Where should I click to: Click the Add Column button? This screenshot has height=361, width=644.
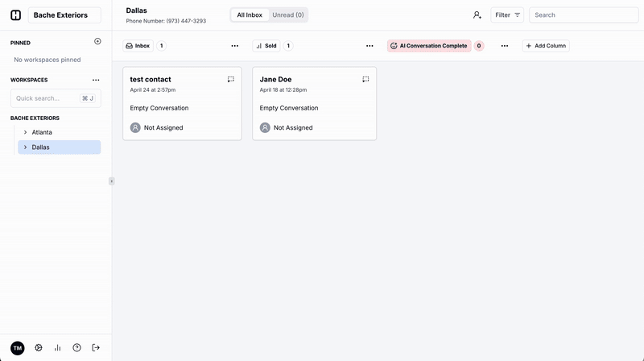pyautogui.click(x=546, y=46)
